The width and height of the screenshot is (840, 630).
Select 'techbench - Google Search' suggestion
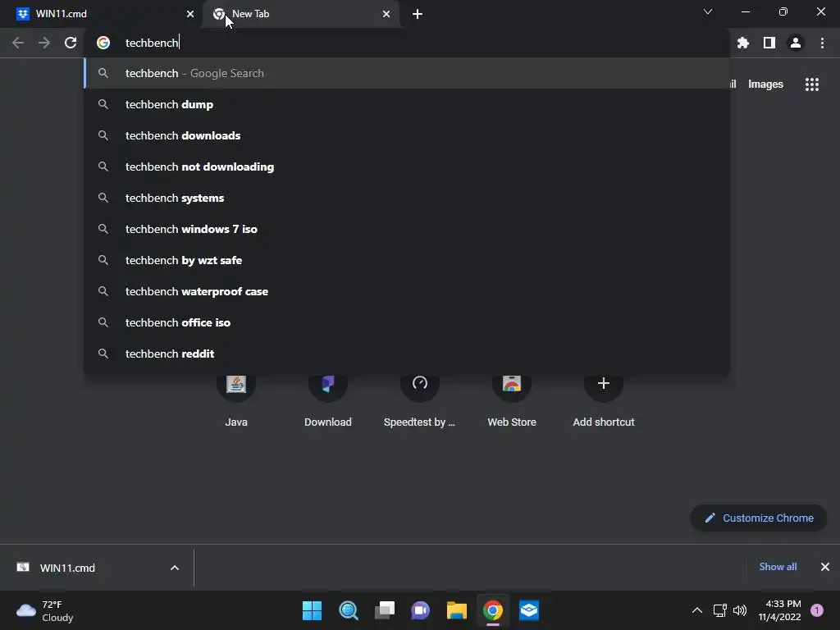[x=407, y=73]
